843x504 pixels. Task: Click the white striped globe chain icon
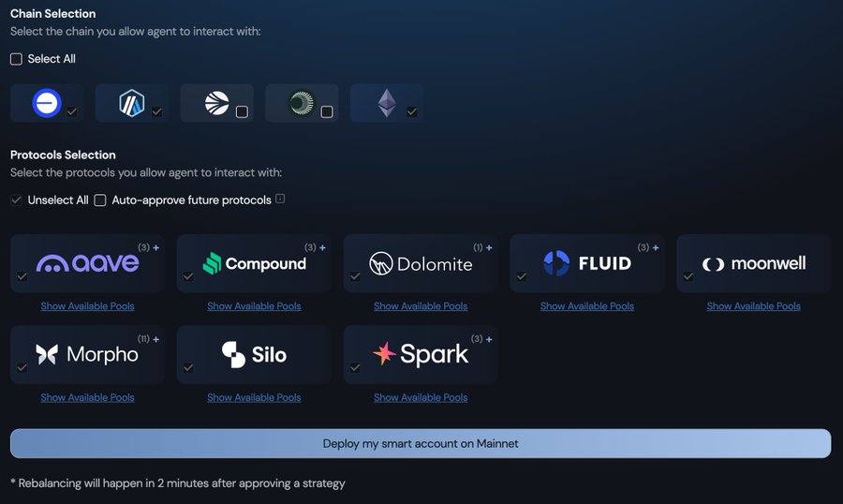click(216, 103)
